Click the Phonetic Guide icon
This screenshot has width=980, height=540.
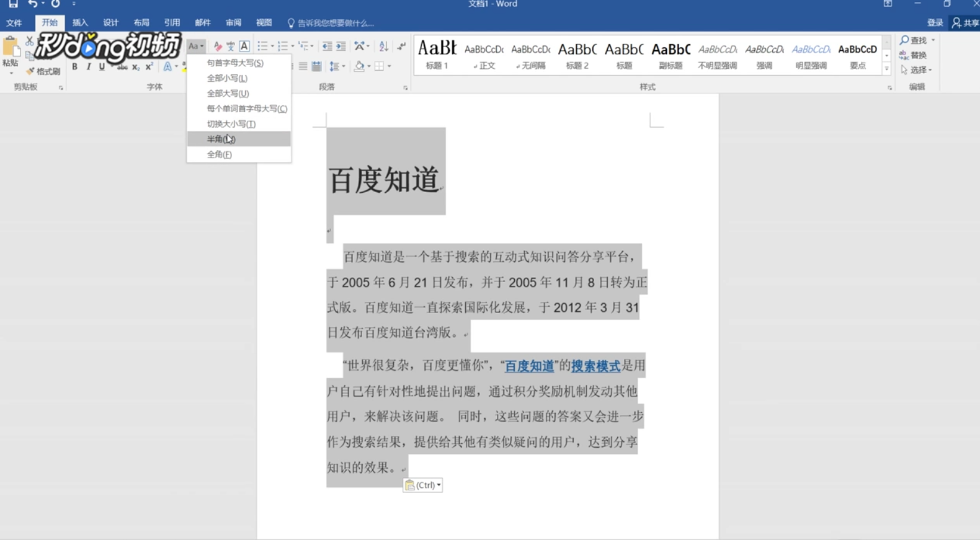coord(231,46)
